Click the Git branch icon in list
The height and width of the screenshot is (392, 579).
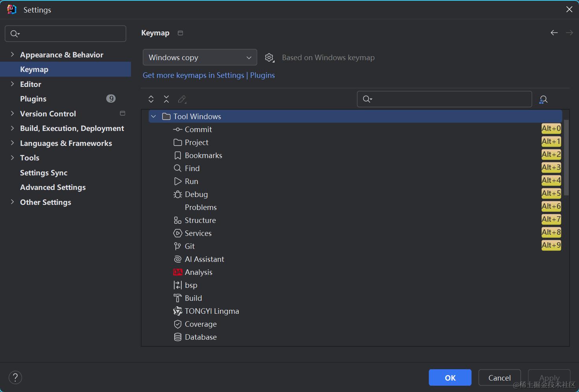click(177, 247)
